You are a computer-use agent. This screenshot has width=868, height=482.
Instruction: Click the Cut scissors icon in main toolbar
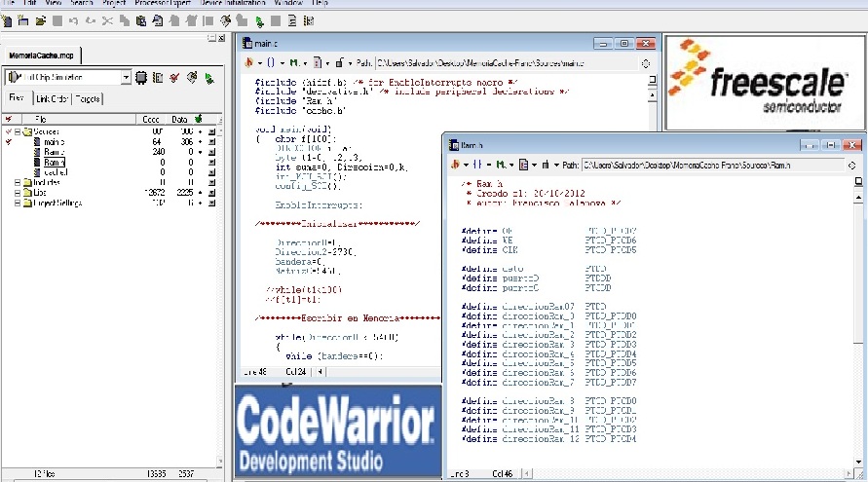107,19
